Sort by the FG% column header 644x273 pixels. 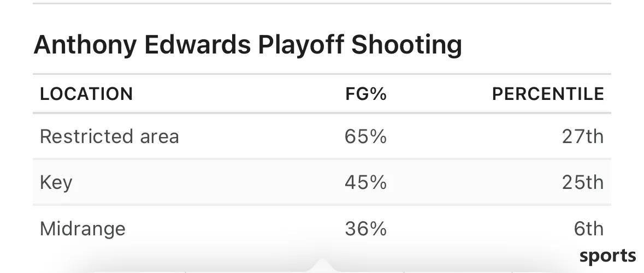tap(365, 94)
